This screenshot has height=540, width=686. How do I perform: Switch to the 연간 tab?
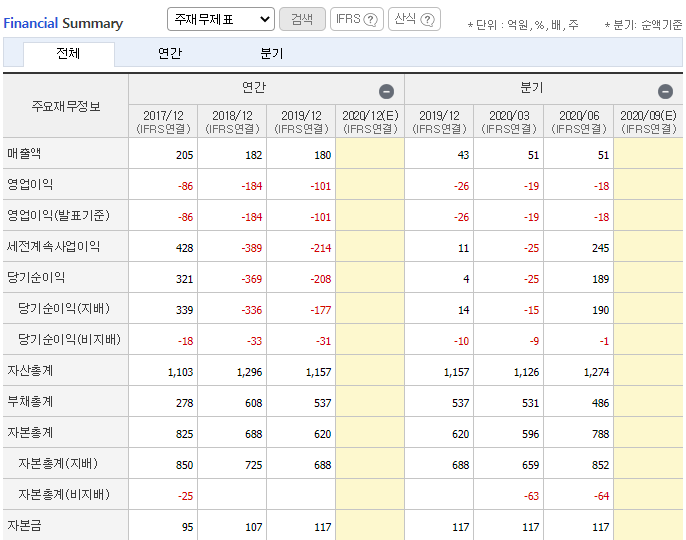coord(170,53)
